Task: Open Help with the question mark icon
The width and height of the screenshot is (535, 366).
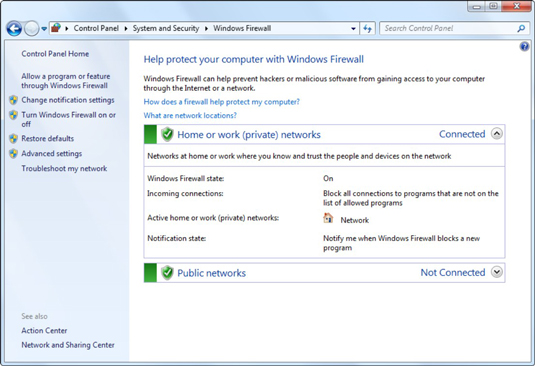Action: click(x=524, y=46)
